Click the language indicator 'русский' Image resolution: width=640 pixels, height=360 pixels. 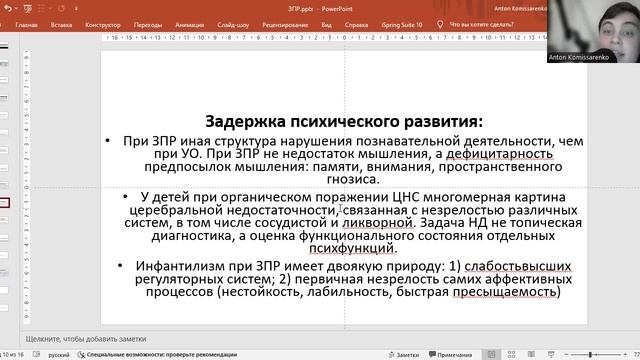tap(59, 355)
